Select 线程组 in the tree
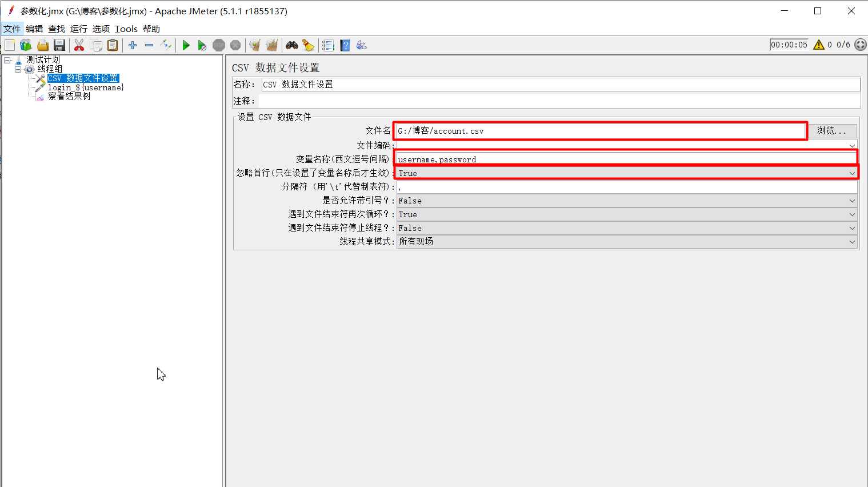The height and width of the screenshot is (487, 868). coord(50,69)
